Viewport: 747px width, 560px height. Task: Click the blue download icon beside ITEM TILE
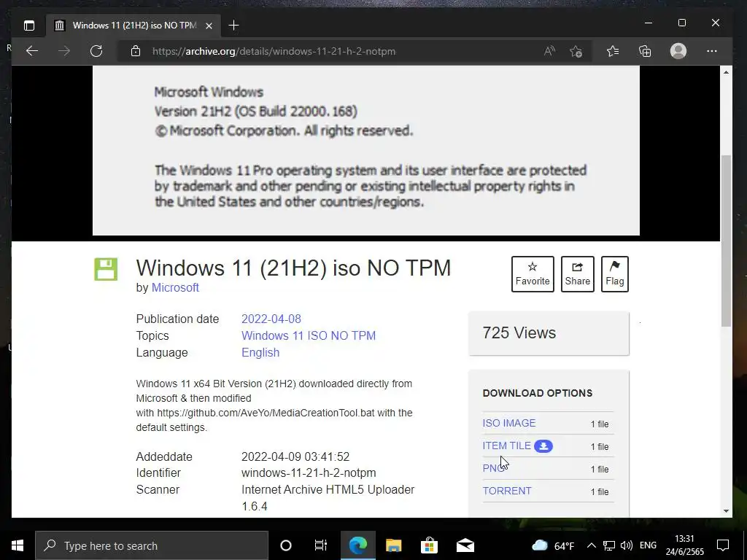click(x=543, y=446)
